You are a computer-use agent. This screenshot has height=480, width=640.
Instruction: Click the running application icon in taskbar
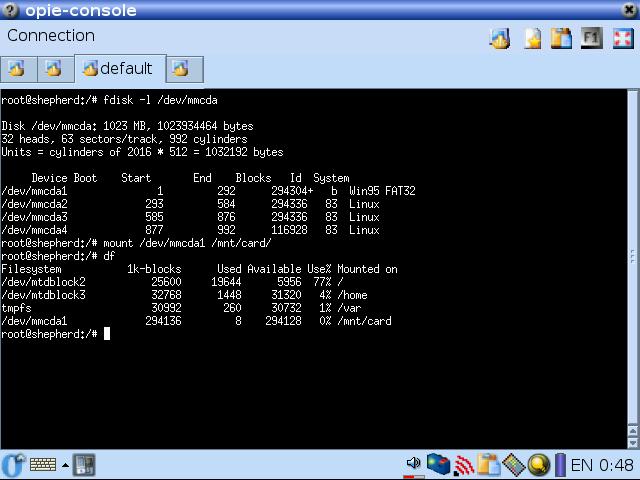[84, 464]
